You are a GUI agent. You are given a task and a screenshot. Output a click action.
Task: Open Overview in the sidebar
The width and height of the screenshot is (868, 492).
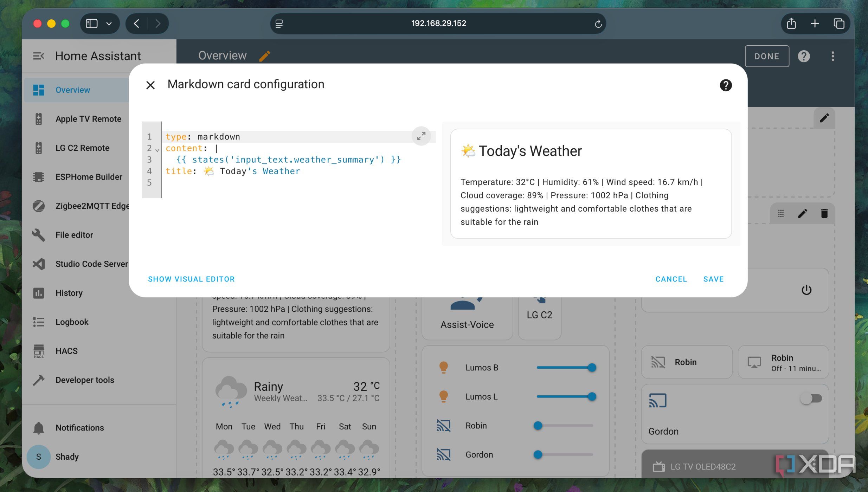pyautogui.click(x=77, y=90)
